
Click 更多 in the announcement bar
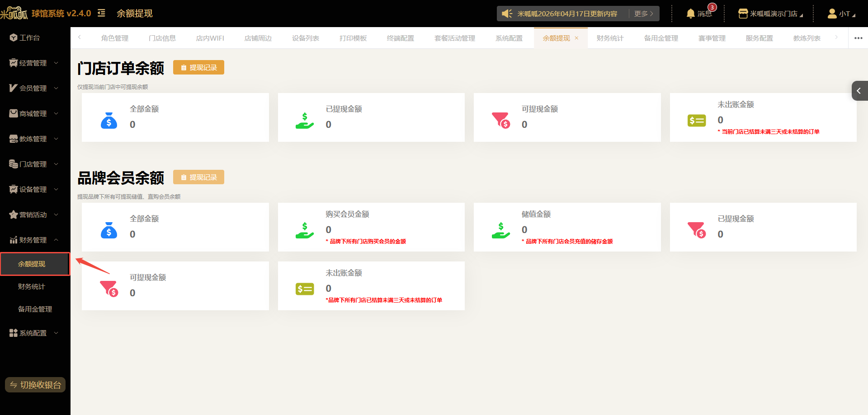click(643, 14)
